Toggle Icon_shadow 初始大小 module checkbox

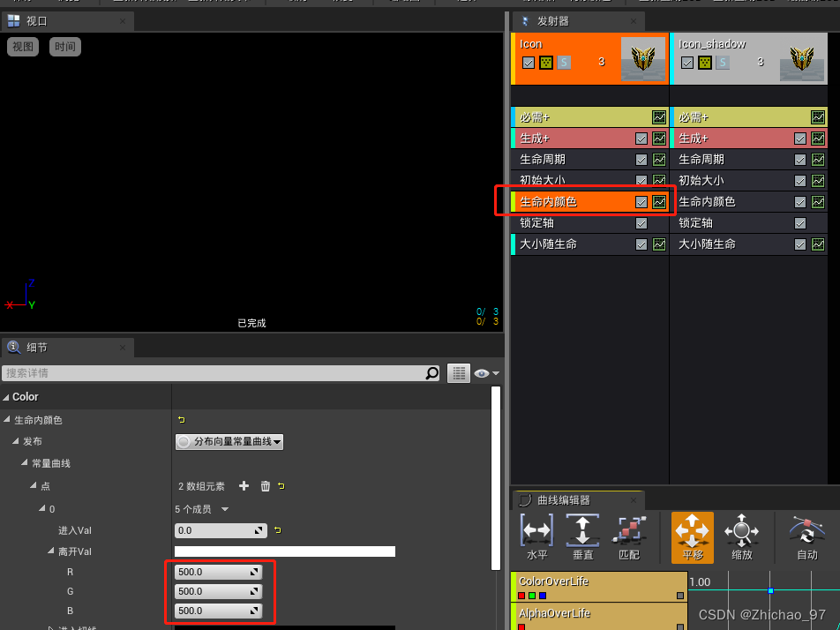pyautogui.click(x=799, y=181)
